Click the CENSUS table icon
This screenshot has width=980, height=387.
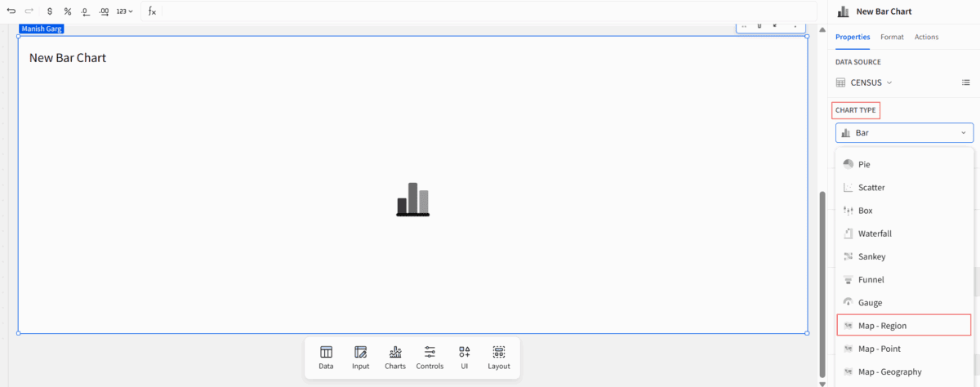coord(841,82)
